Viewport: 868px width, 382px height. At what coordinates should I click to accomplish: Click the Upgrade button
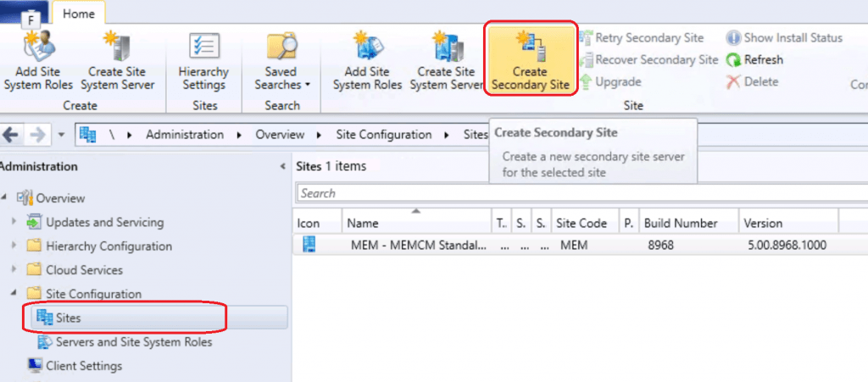610,82
